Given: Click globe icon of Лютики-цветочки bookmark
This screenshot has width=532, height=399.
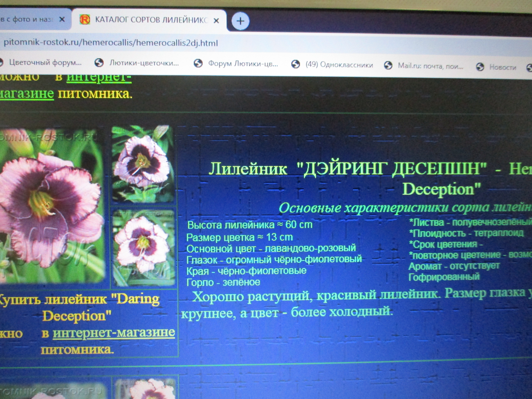Looking at the screenshot, I should [x=99, y=63].
